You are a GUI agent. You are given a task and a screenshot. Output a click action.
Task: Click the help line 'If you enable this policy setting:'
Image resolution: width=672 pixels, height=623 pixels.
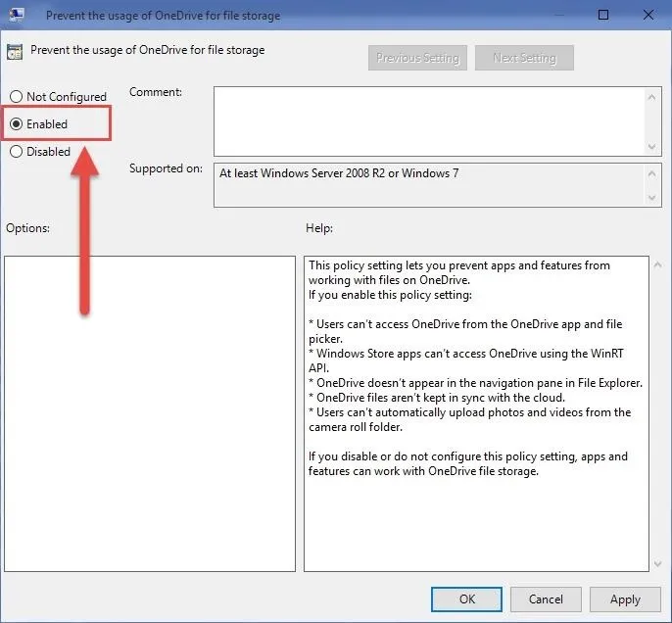(390, 295)
